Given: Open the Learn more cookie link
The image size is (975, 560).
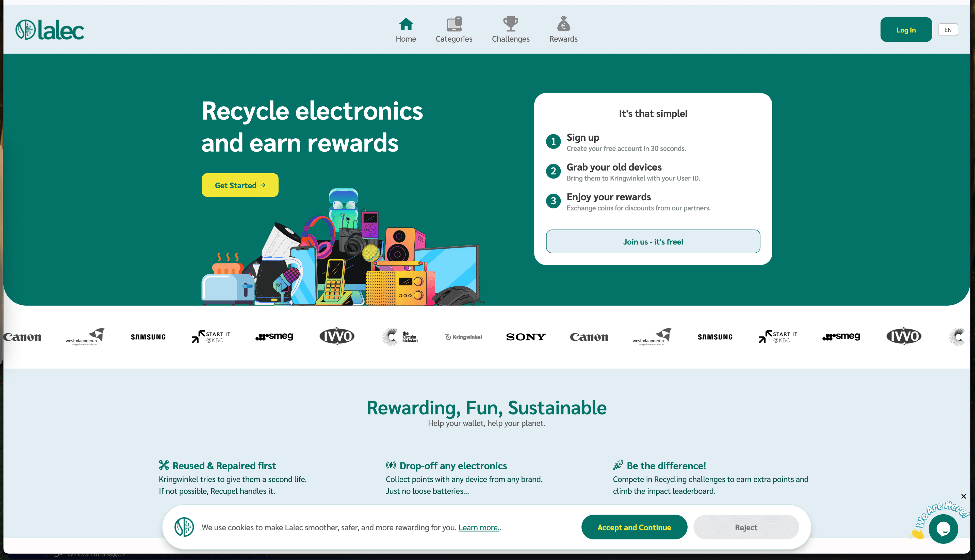Looking at the screenshot, I should (479, 527).
